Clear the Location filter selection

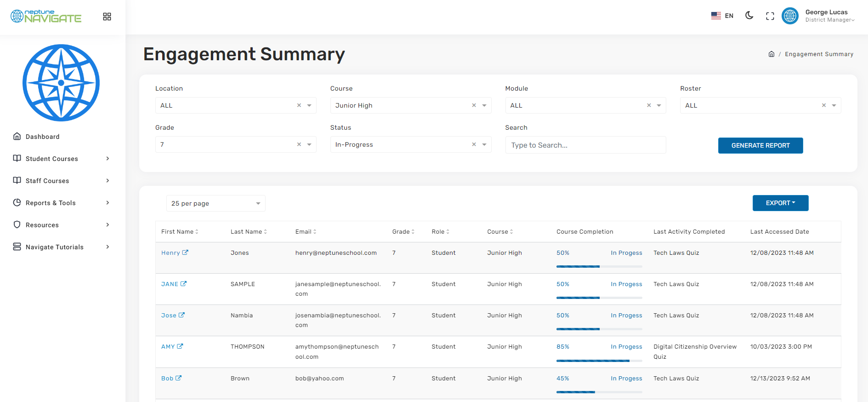[299, 105]
